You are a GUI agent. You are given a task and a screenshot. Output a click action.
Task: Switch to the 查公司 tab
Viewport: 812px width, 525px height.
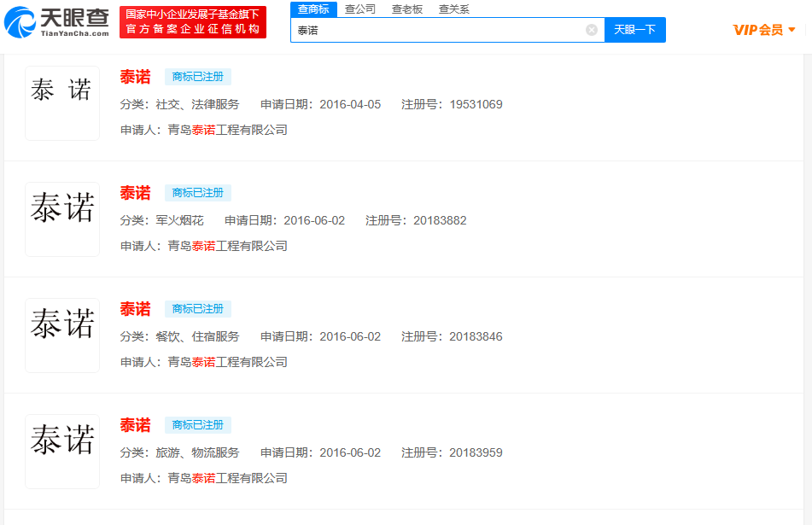click(x=359, y=8)
